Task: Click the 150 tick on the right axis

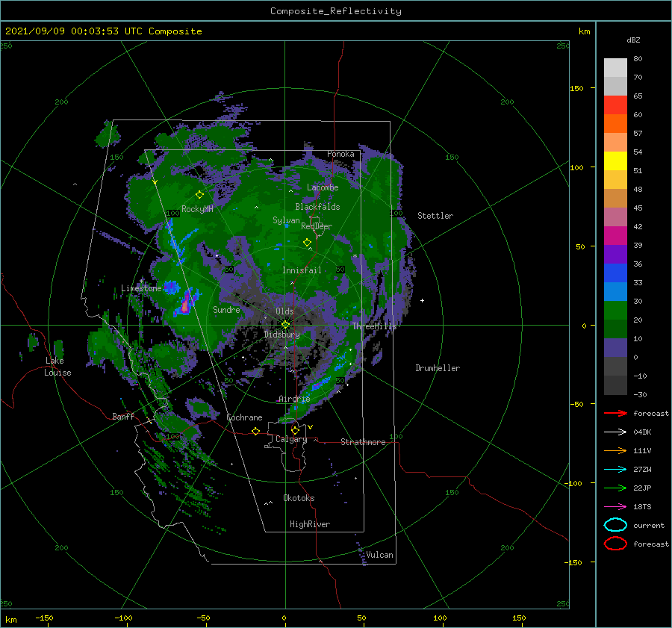Action: coord(576,88)
